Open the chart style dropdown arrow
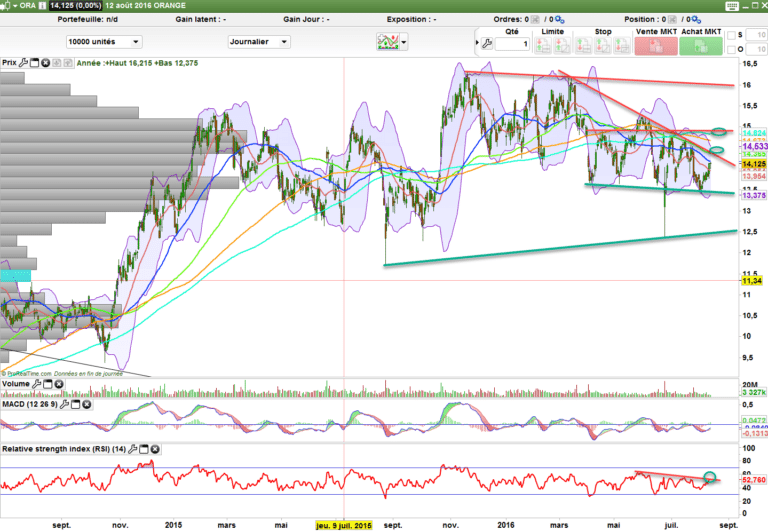The height and width of the screenshot is (531, 768). point(405,42)
